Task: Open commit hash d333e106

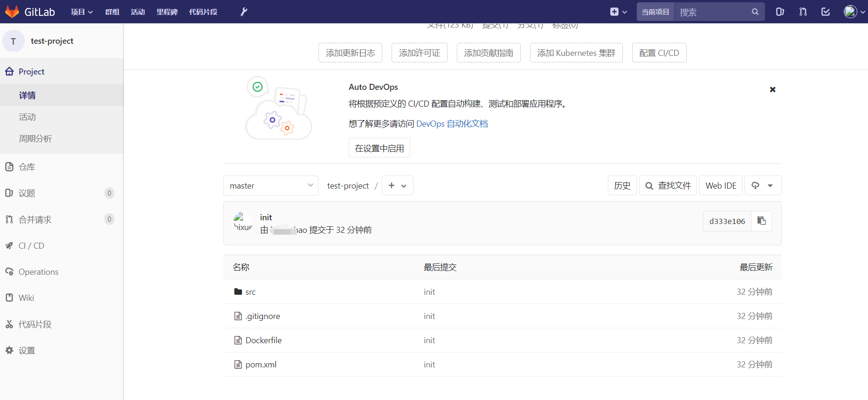Action: 727,221
